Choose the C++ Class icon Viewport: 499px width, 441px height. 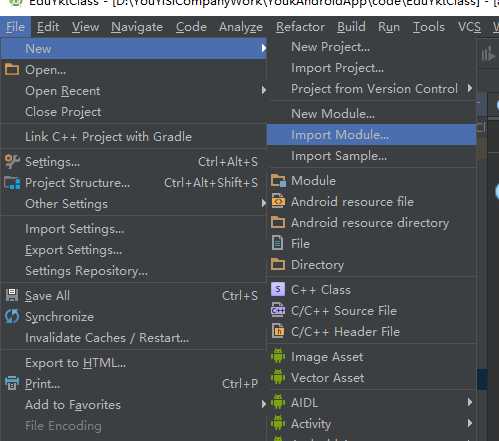click(x=278, y=289)
